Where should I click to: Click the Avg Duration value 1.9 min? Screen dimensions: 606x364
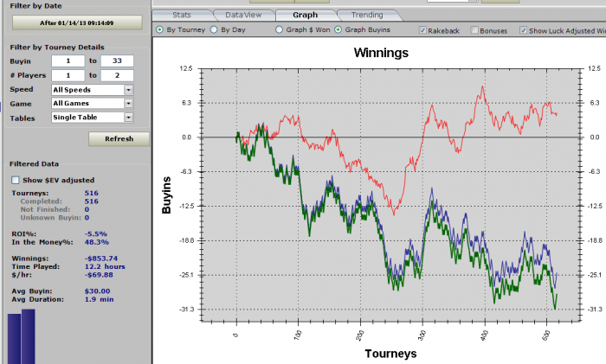click(100, 299)
